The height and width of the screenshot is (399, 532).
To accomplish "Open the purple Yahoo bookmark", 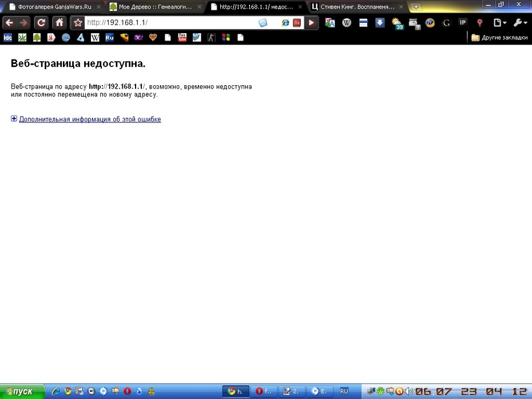I will [138, 38].
